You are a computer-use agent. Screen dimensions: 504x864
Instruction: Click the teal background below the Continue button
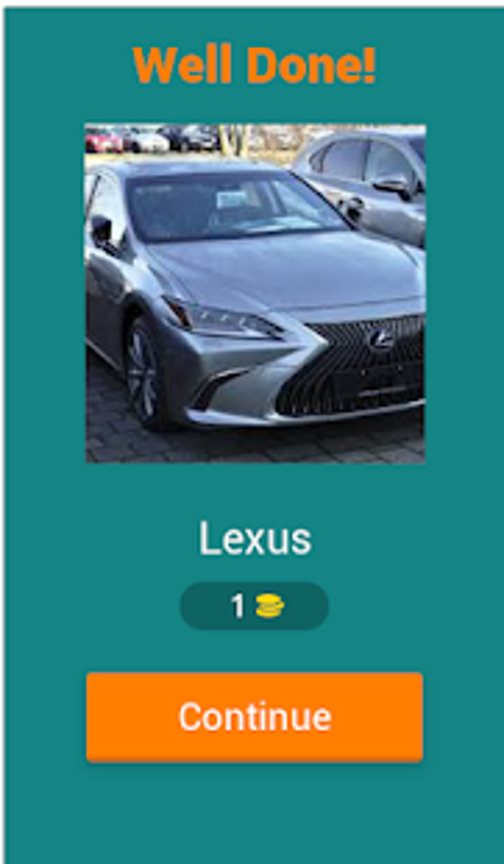coord(254,811)
